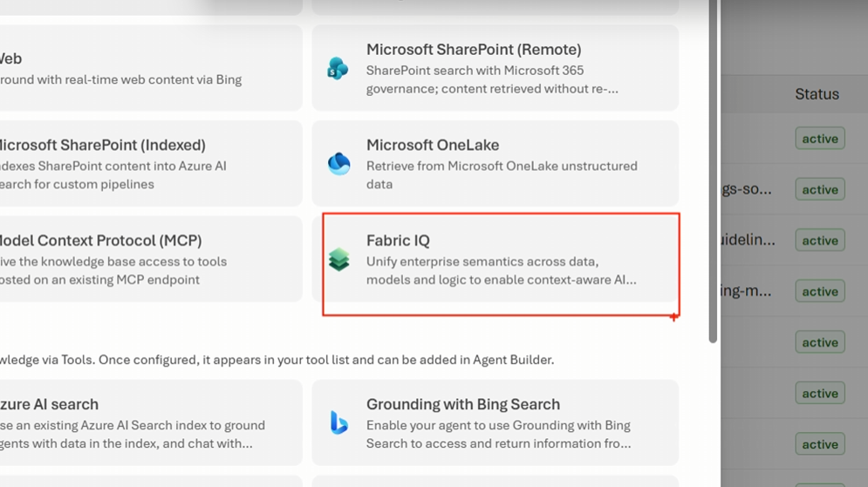Choose Microsoft SharePoint (Indexed) option
868x487 pixels.
(x=148, y=164)
